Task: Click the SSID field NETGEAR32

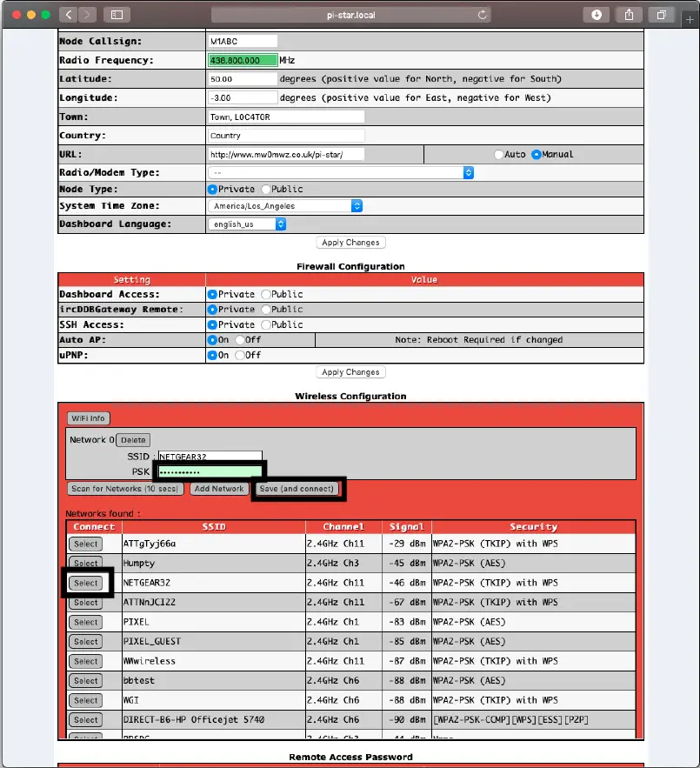Action: [210, 457]
